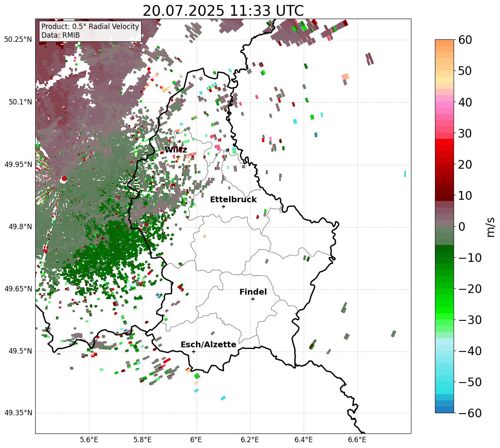The image size is (500, 448).
Task: Click the 50 tick label on colorbar
Action: click(464, 71)
